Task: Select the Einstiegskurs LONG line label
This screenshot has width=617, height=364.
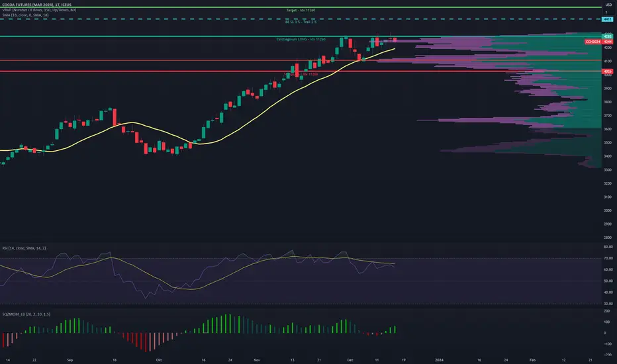Action: (301, 39)
